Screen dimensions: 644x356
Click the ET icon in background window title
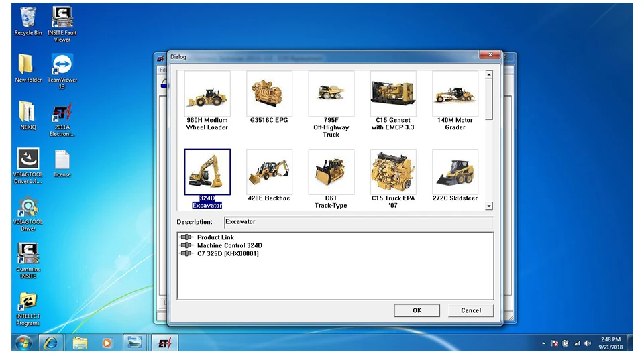click(160, 59)
